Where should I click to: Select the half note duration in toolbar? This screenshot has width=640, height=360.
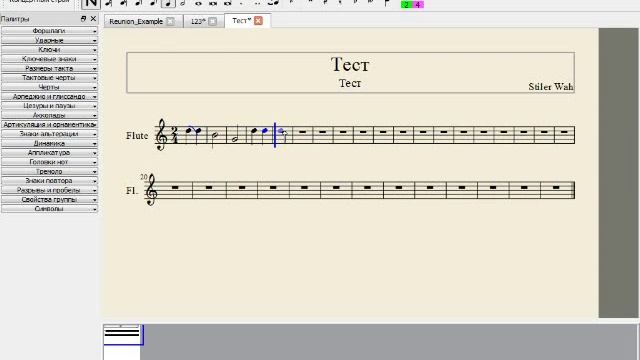click(x=183, y=4)
